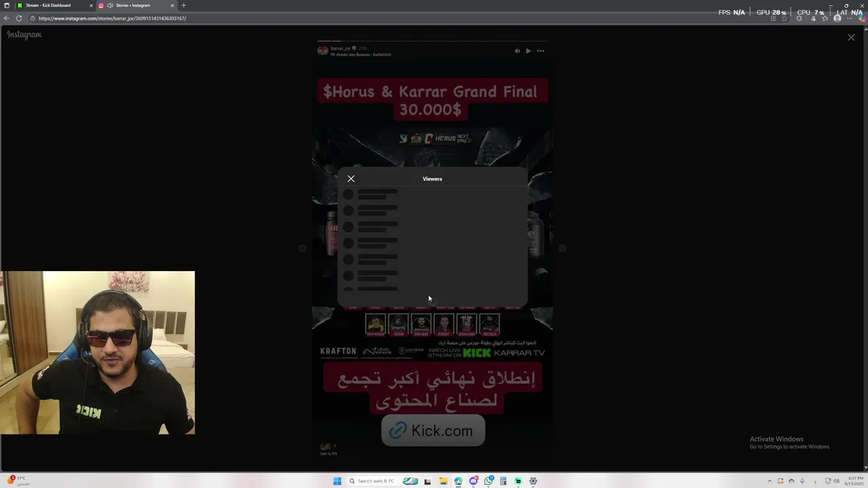This screenshot has height=488, width=868.
Task: Reload the Instagram page
Action: click(x=19, y=18)
